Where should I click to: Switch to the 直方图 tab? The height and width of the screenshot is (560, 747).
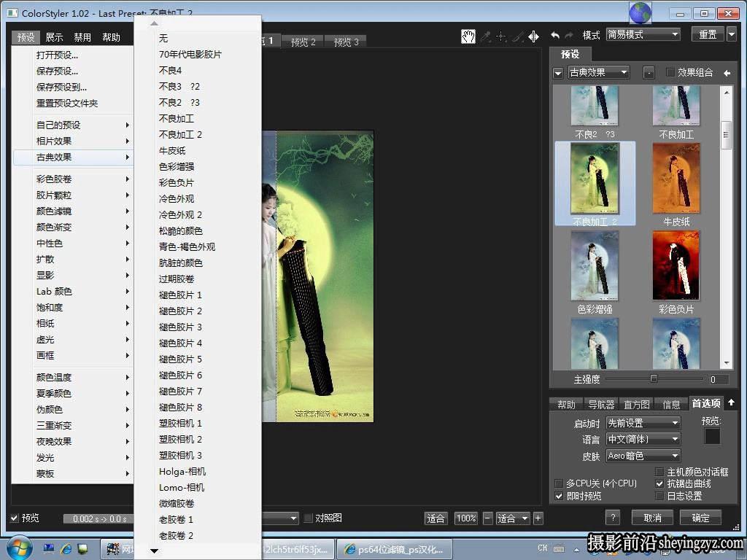(x=636, y=404)
